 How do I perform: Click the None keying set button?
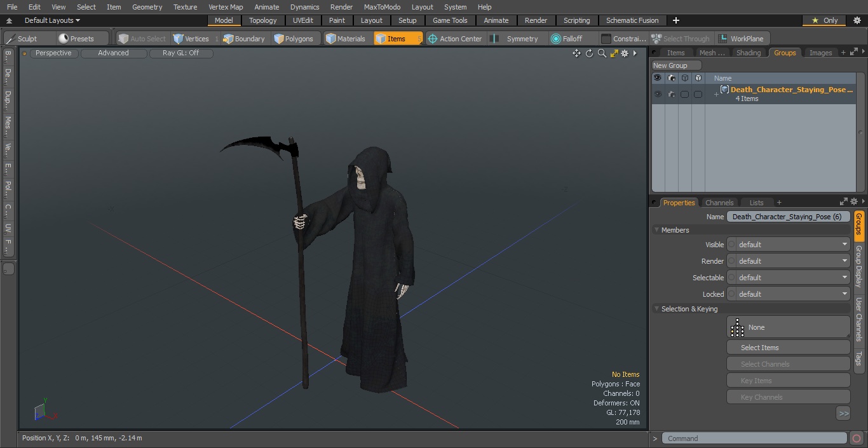click(x=789, y=327)
